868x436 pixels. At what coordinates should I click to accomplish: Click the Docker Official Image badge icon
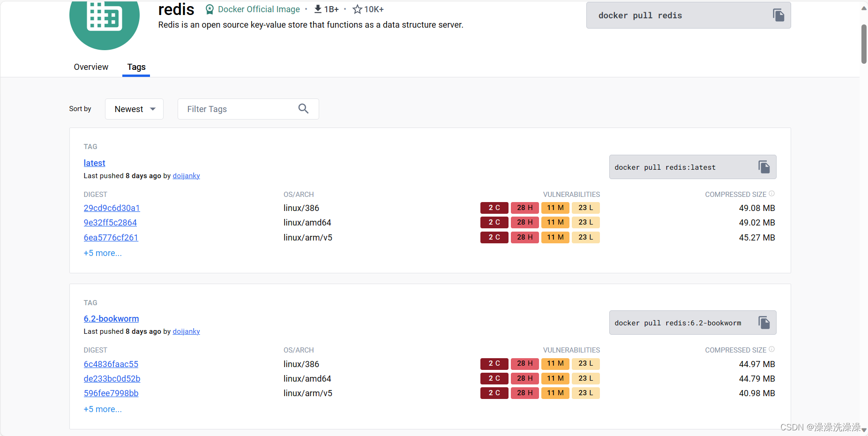[x=210, y=9]
